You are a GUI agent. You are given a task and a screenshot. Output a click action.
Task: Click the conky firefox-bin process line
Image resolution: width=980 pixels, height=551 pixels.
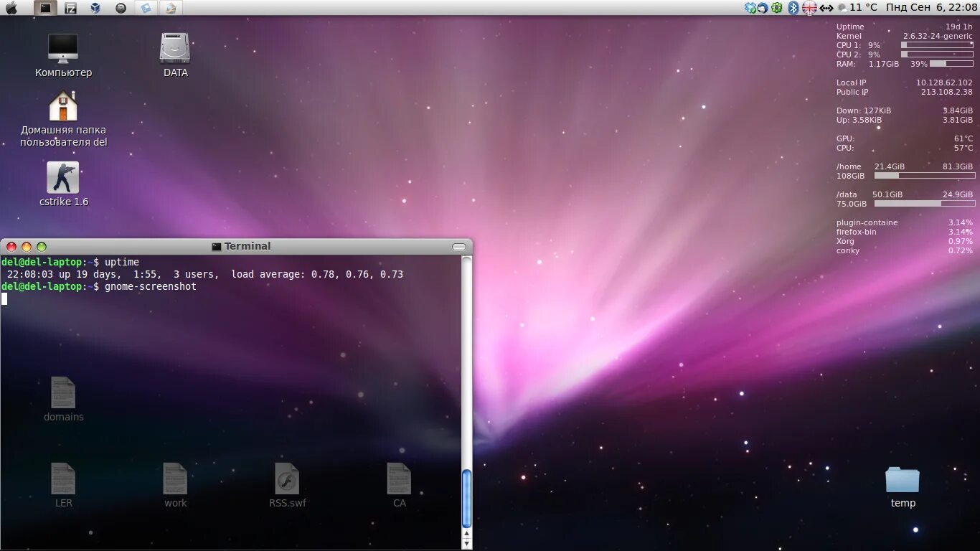(905, 232)
